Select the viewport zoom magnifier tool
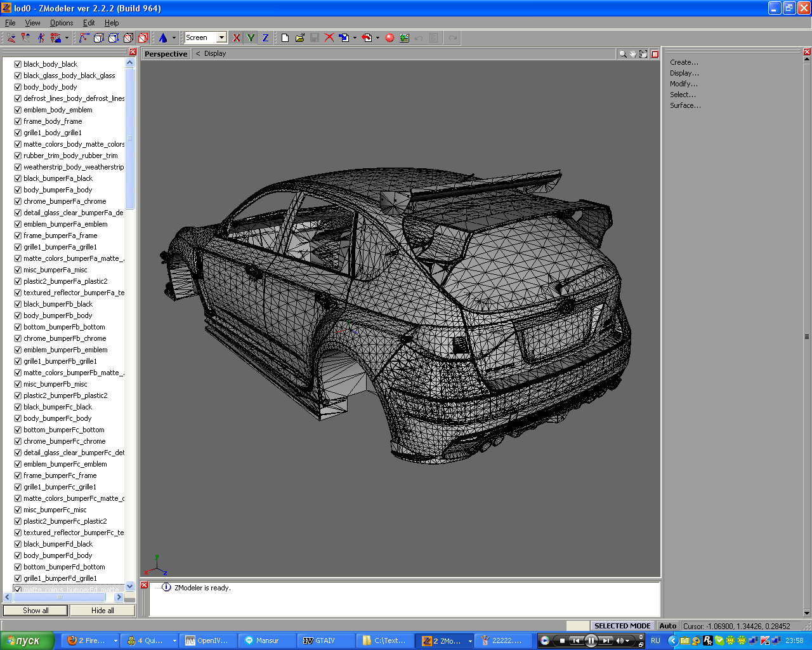 [623, 54]
